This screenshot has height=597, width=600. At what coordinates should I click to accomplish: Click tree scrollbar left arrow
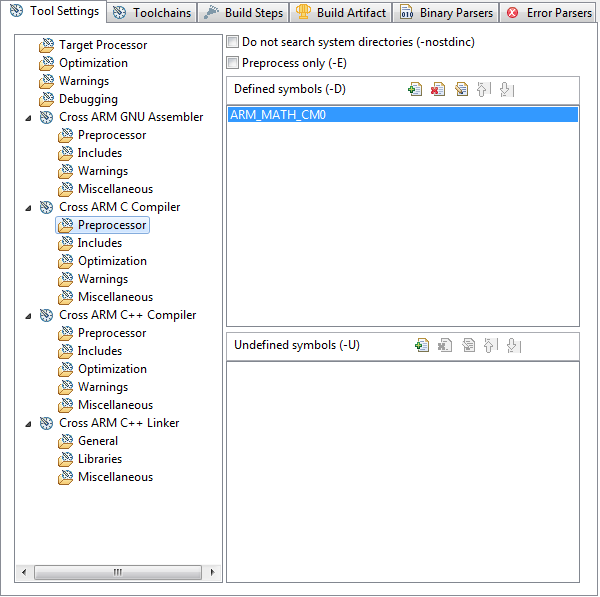(24, 573)
